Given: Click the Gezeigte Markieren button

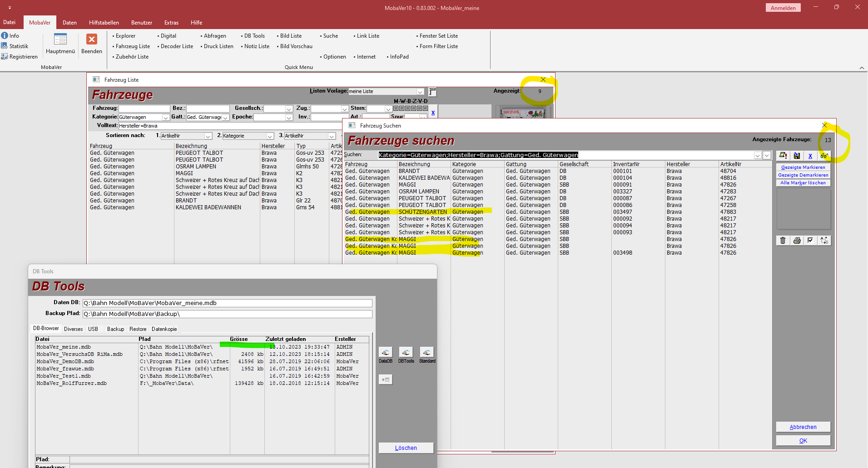Looking at the screenshot, I should pos(803,167).
